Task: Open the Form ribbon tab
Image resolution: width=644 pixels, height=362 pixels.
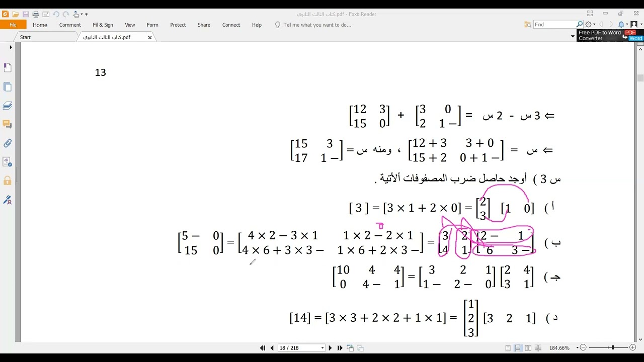Action: 152,25
